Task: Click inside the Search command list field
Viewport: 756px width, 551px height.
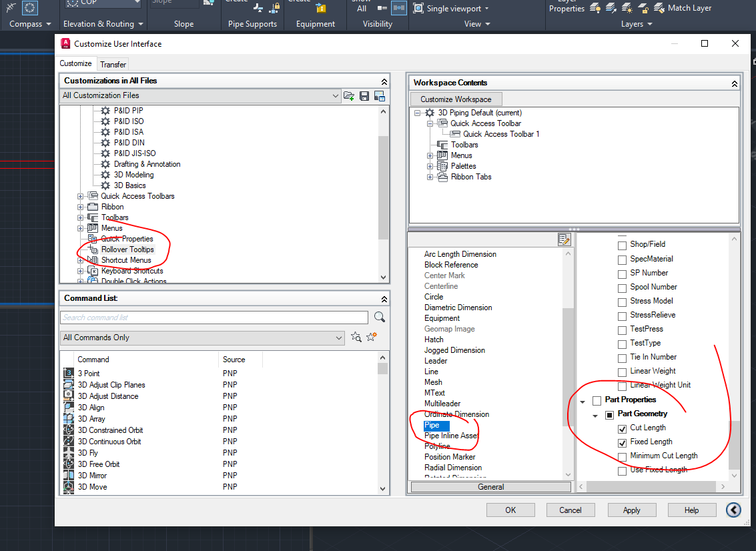Action: pyautogui.click(x=214, y=317)
